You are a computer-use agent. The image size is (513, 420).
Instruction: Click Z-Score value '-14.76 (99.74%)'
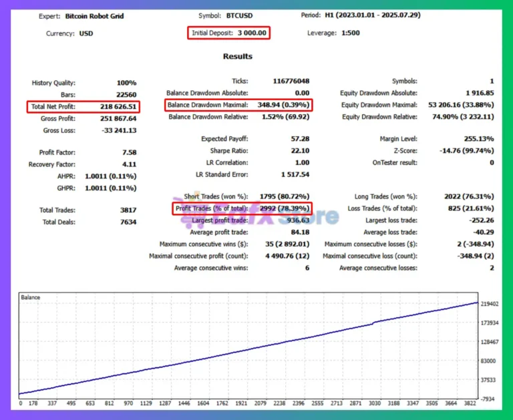[x=466, y=151]
